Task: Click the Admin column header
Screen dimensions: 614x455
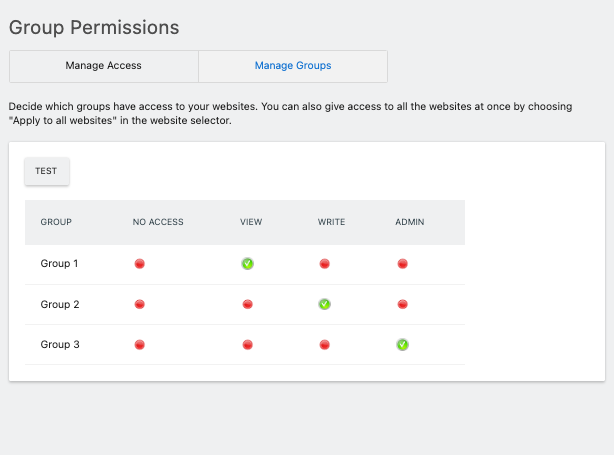Action: pyautogui.click(x=410, y=222)
